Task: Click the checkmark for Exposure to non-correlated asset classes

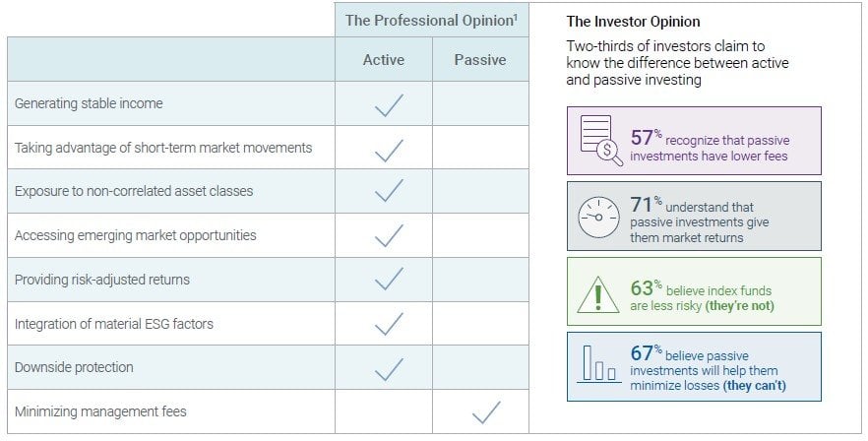Action: pos(388,191)
